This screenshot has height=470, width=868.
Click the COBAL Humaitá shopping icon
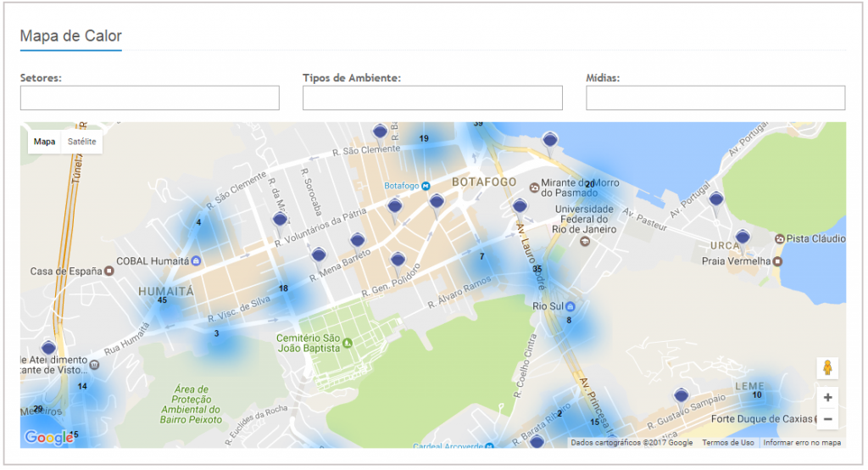(x=196, y=260)
